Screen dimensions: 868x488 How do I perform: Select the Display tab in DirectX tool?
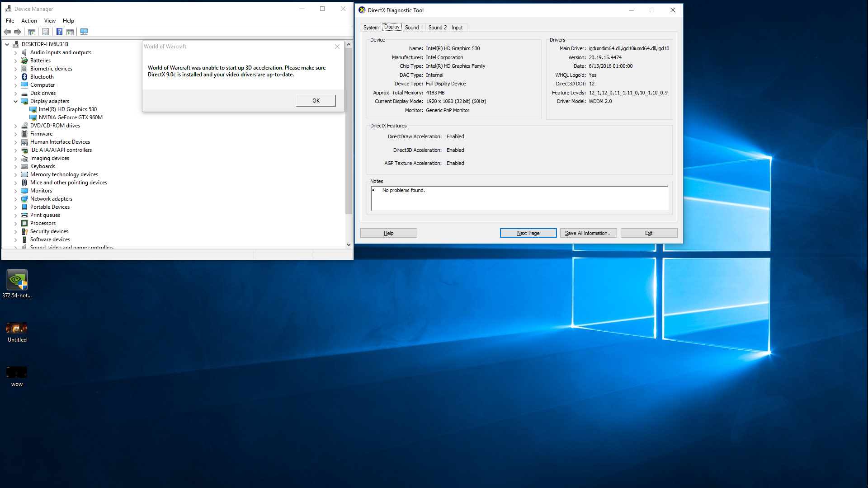click(x=392, y=27)
